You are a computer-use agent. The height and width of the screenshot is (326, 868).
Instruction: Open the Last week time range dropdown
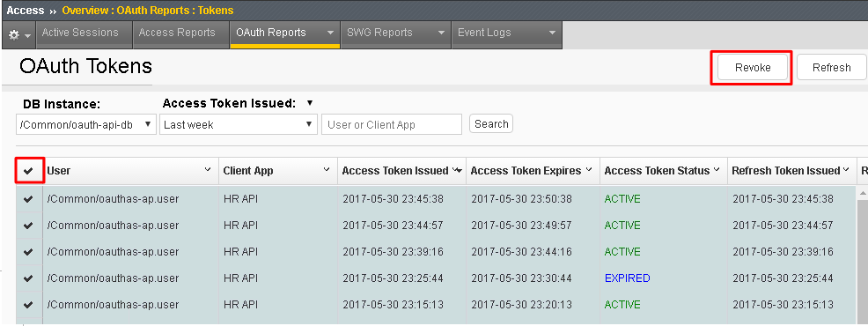pyautogui.click(x=239, y=124)
